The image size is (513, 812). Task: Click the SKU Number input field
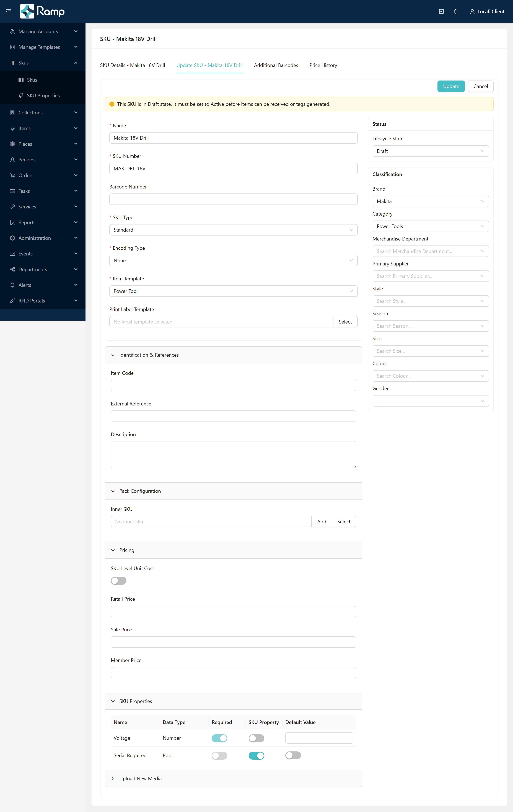click(x=233, y=169)
